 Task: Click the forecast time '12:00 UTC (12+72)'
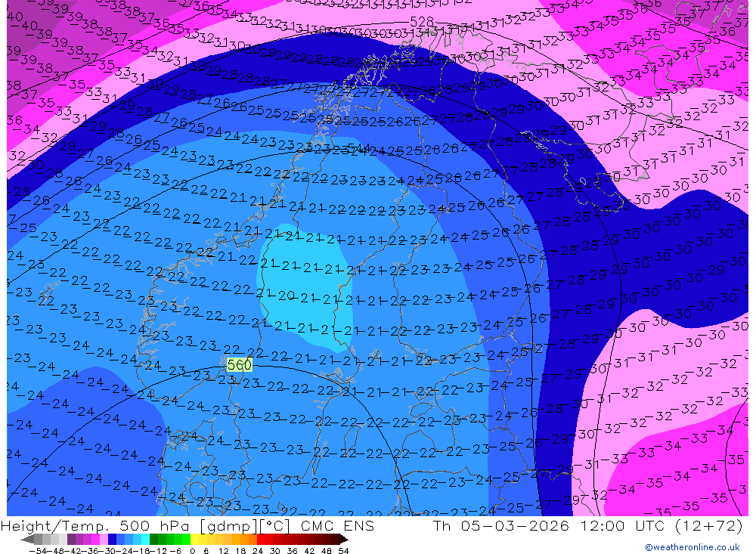tap(661, 525)
